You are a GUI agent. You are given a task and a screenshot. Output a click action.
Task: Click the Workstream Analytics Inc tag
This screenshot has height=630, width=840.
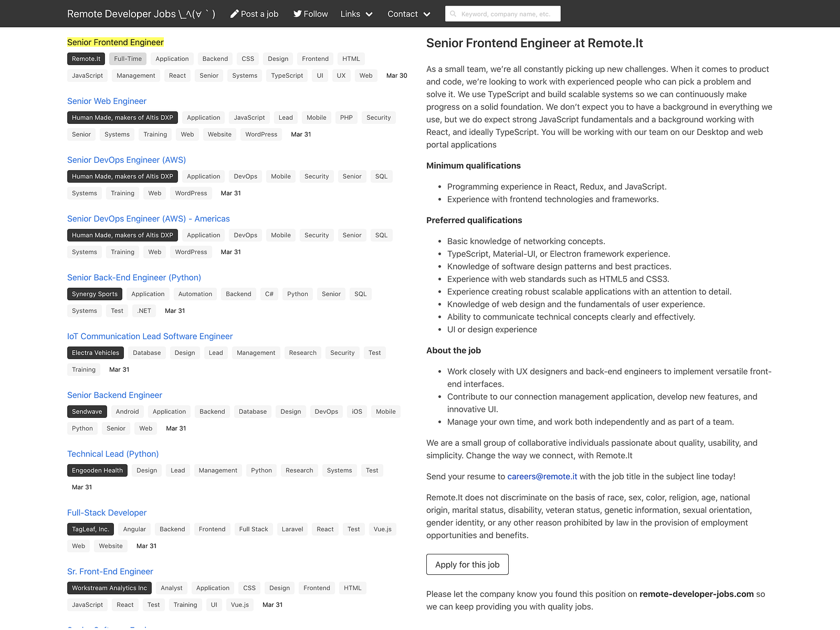tap(109, 588)
